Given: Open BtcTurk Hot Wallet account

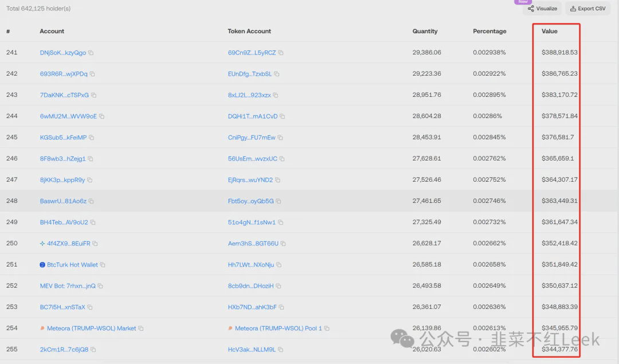Looking at the screenshot, I should click(x=72, y=264).
